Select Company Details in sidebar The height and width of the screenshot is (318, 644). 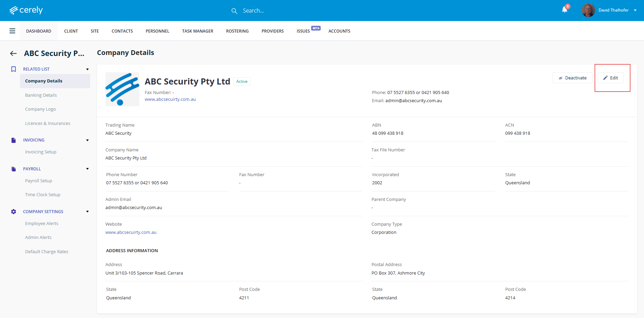(55, 81)
